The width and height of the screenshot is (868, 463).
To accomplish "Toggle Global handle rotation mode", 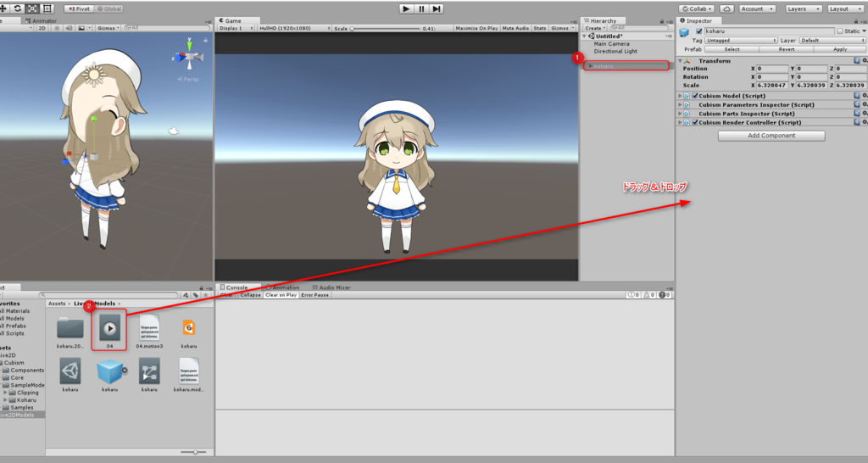I will (x=109, y=8).
